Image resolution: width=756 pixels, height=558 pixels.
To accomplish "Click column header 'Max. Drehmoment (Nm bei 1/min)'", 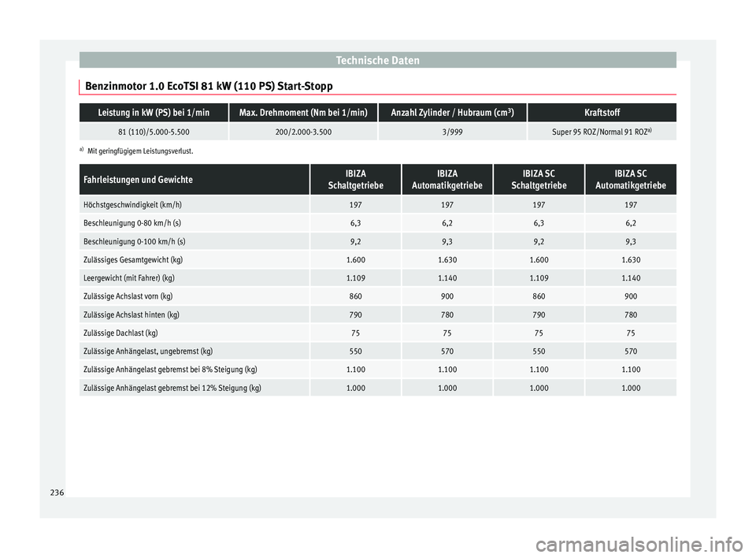I will (303, 113).
